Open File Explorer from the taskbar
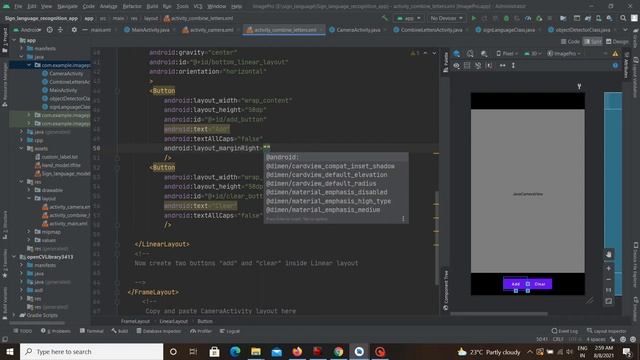Image resolution: width=640 pixels, height=360 pixels. click(x=256, y=351)
